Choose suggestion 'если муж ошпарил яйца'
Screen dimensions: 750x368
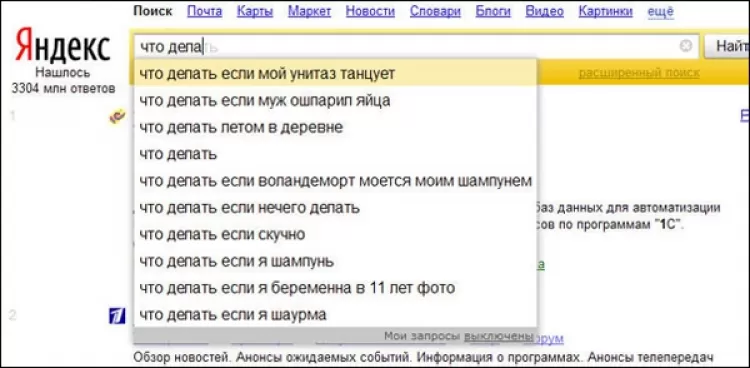point(335,101)
